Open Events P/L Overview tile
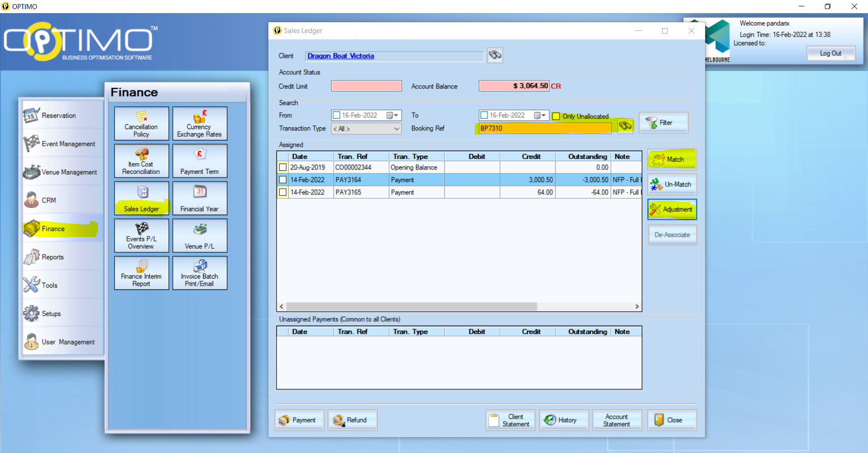The height and width of the screenshot is (453, 868). coord(141,236)
